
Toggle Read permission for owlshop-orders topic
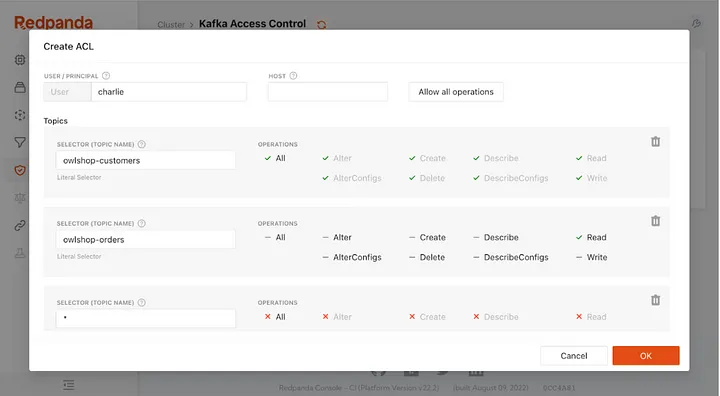(x=591, y=238)
